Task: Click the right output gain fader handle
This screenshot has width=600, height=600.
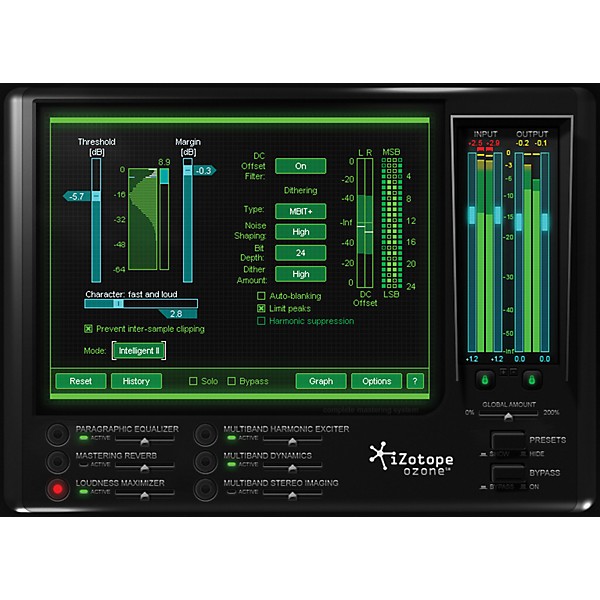Action: 545,222
